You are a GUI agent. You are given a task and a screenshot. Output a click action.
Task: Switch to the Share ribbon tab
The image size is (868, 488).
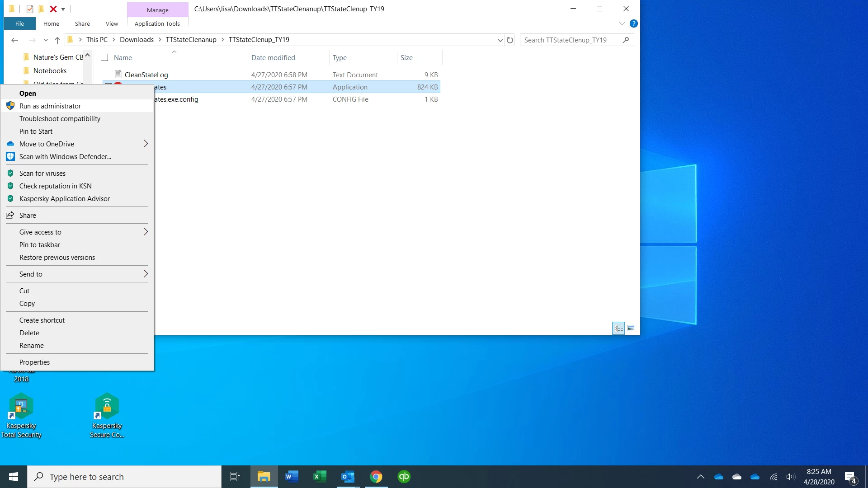pos(82,23)
